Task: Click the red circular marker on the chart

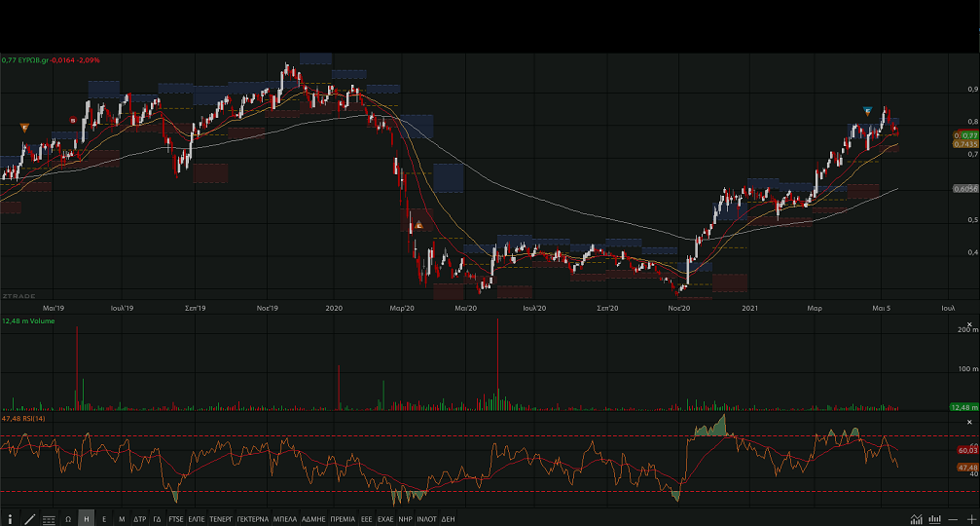Action: pos(74,121)
